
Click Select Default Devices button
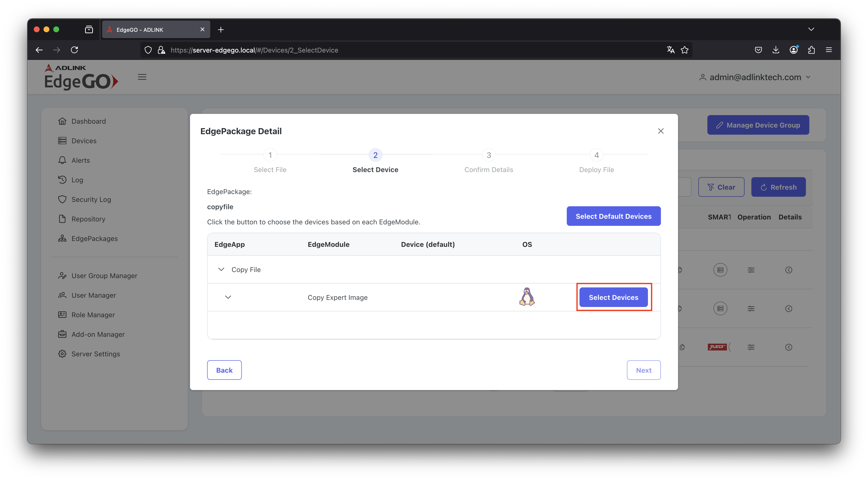tap(613, 216)
